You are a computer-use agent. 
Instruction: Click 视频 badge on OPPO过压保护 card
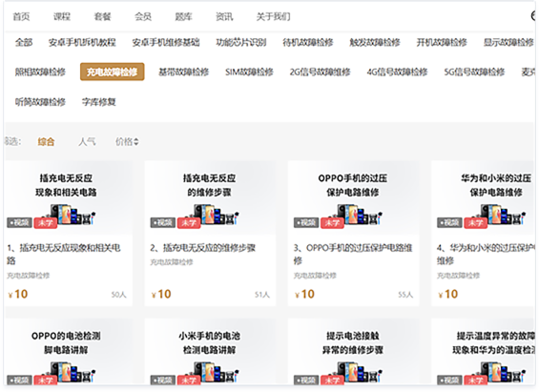tap(306, 223)
